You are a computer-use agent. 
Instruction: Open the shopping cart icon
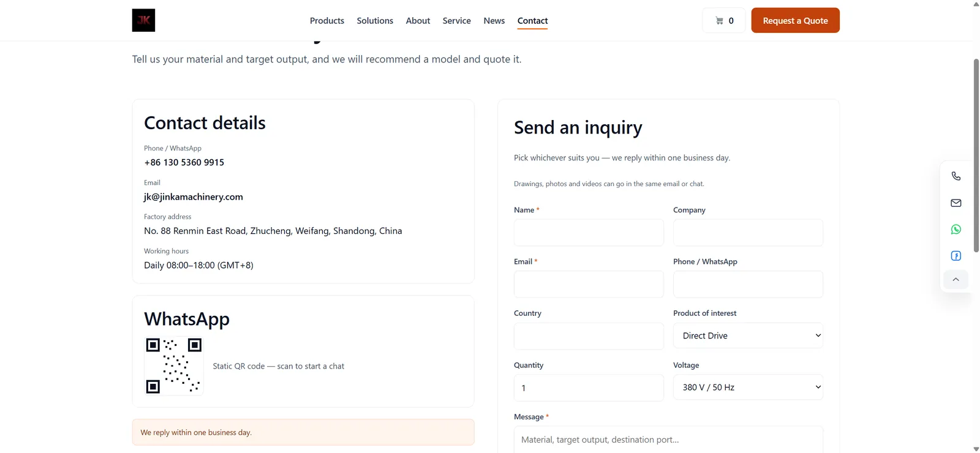click(x=724, y=20)
